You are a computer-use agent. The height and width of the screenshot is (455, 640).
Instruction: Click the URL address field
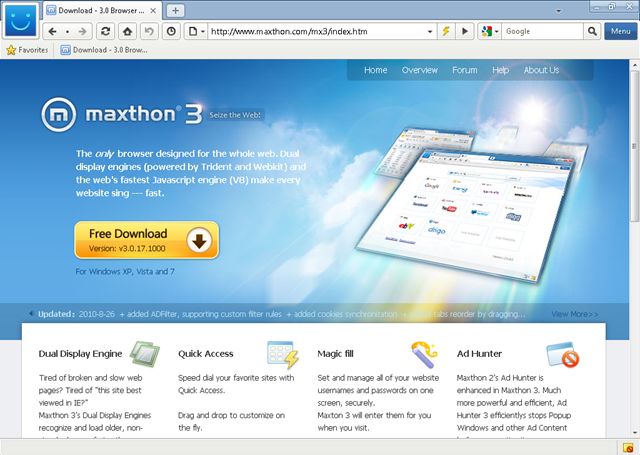click(316, 31)
